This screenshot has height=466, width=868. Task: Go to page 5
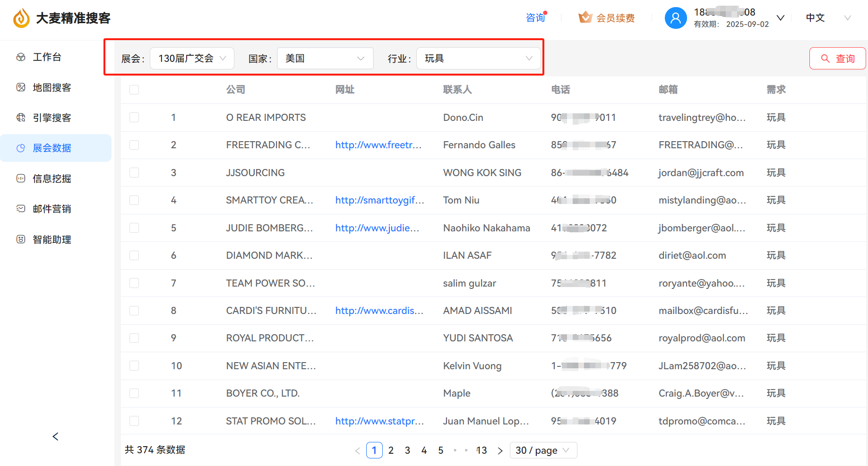440,450
